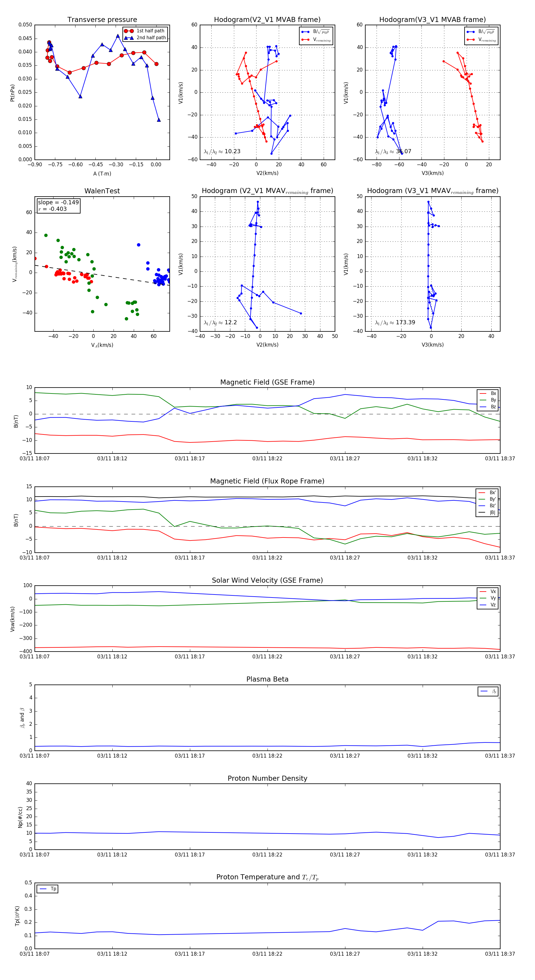Click the "-0.90" tick on Transverse pressure x-axis

pyautogui.click(x=35, y=165)
